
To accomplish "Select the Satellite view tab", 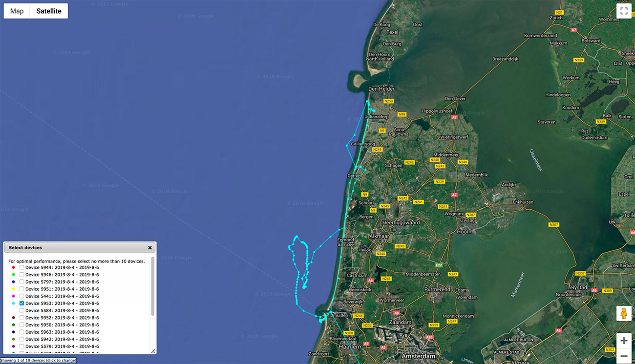I will point(49,11).
